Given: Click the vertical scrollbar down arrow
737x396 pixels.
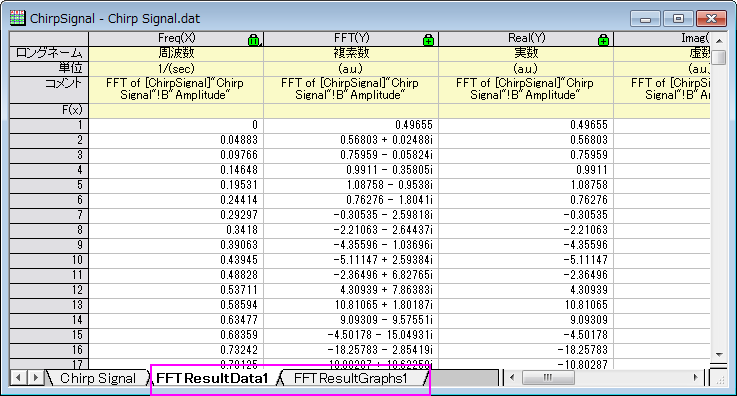Looking at the screenshot, I should (719, 354).
